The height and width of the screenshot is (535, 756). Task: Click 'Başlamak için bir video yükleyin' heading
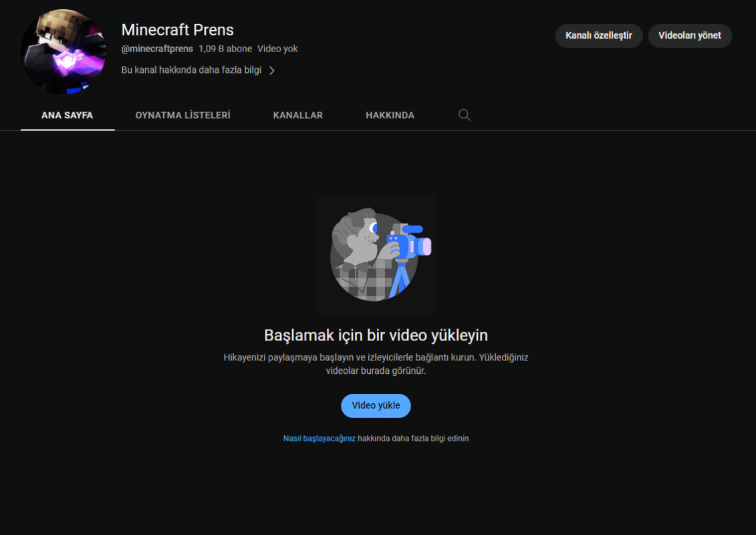click(x=376, y=335)
